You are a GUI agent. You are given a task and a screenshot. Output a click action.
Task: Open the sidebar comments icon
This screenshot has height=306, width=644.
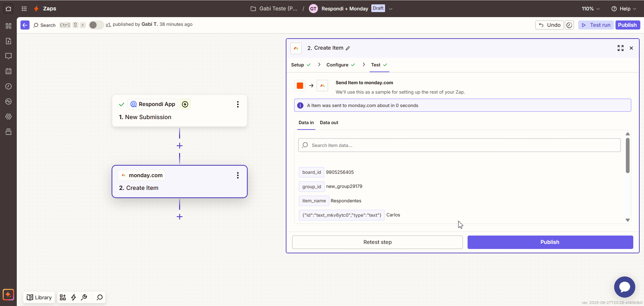coord(8,56)
